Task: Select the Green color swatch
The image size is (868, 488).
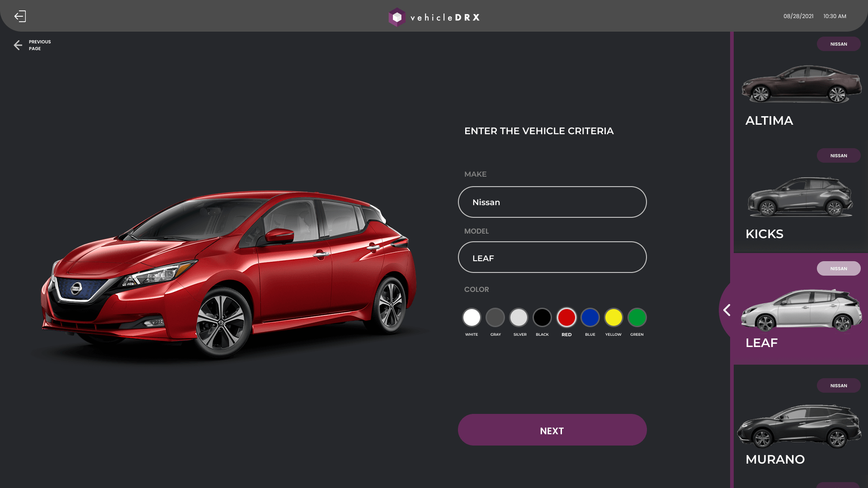Action: tap(637, 317)
